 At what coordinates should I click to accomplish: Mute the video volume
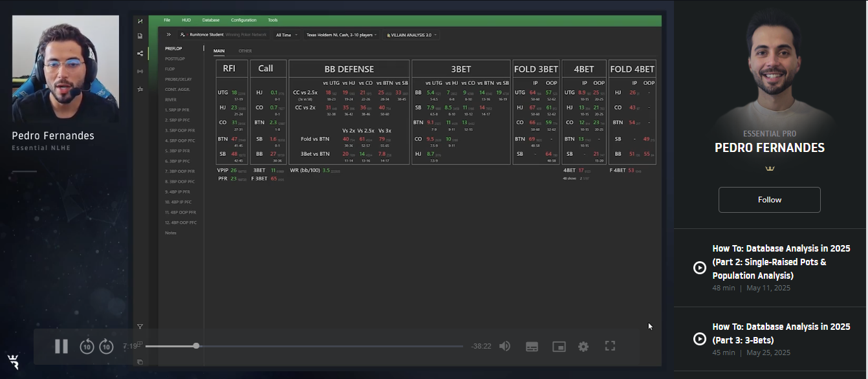pos(505,347)
